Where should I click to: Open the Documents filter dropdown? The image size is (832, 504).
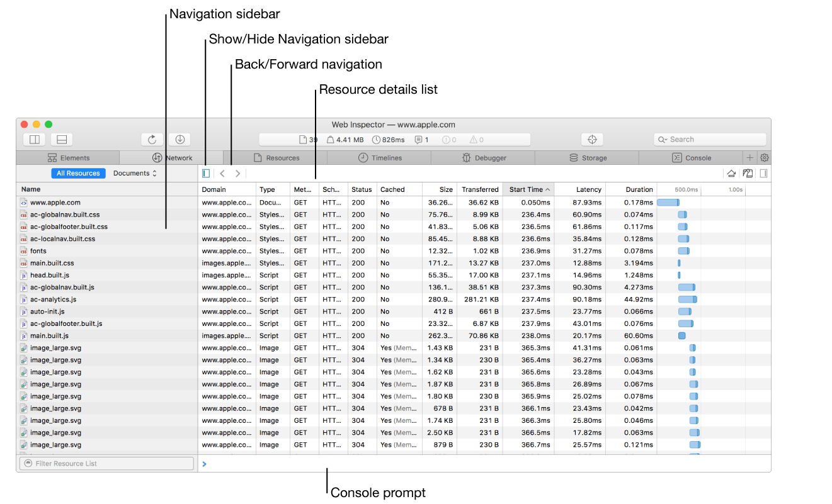pyautogui.click(x=135, y=173)
